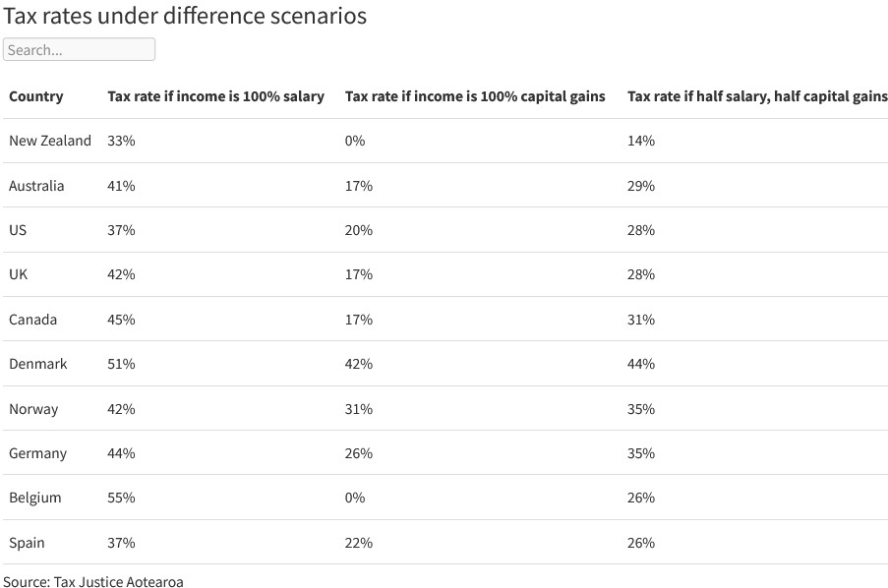The height and width of the screenshot is (588, 888).
Task: Select the Denmark country cell
Action: point(38,364)
